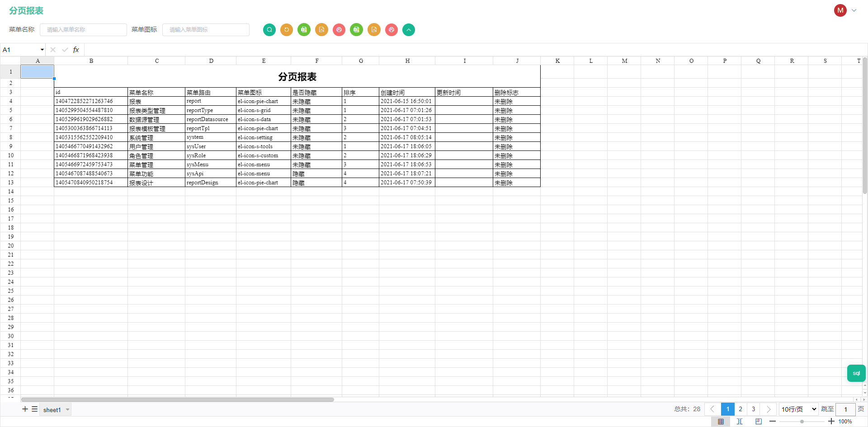Click the 菜单名称 column header cell
868x427 pixels.
click(x=156, y=92)
